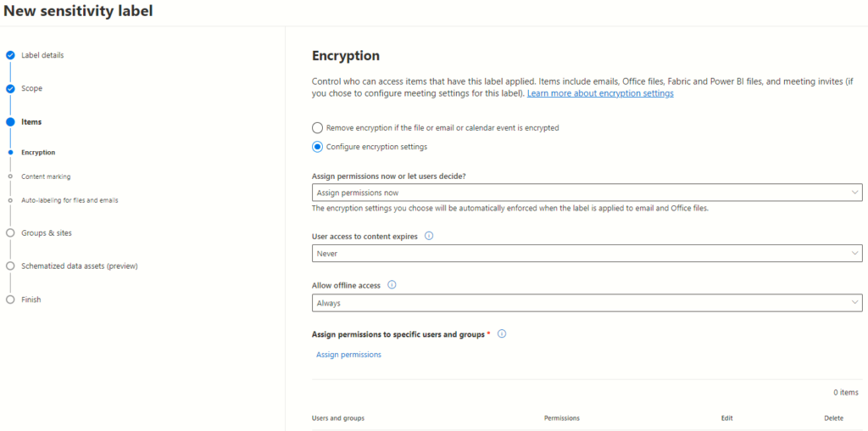Click the Users and groups column header
Image resolution: width=868 pixels, height=431 pixels.
338,418
